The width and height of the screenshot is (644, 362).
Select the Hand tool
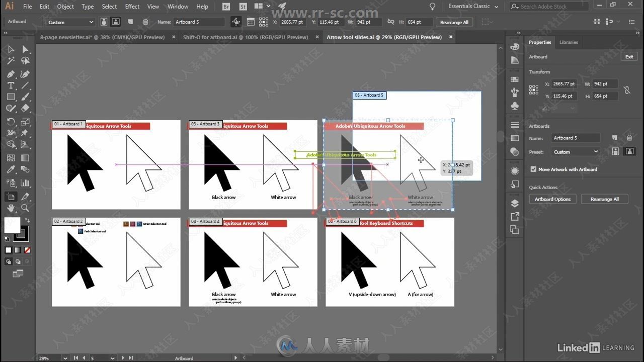coord(11,208)
